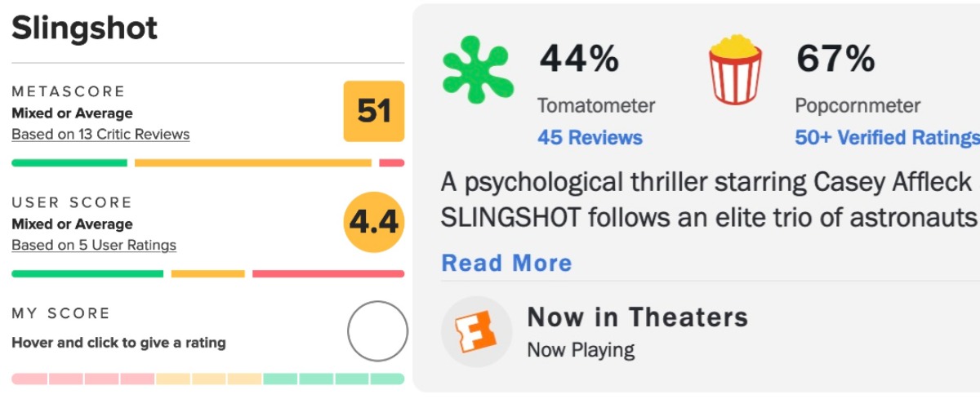The width and height of the screenshot is (980, 399).
Task: Click the 44% Tomatometer score
Action: coord(580,59)
